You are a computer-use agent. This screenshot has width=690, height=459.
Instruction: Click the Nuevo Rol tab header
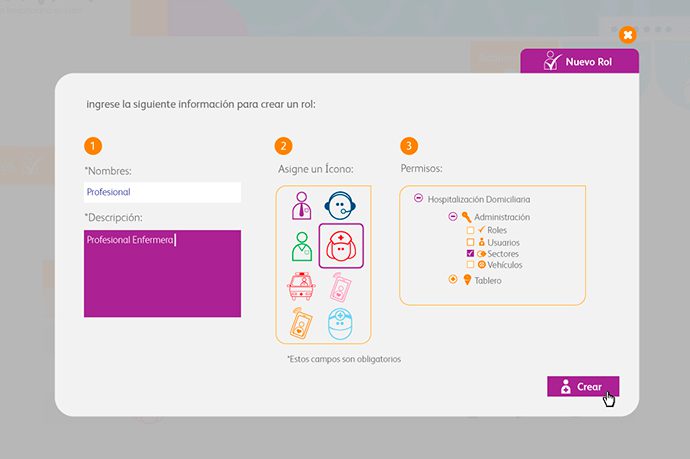point(580,61)
